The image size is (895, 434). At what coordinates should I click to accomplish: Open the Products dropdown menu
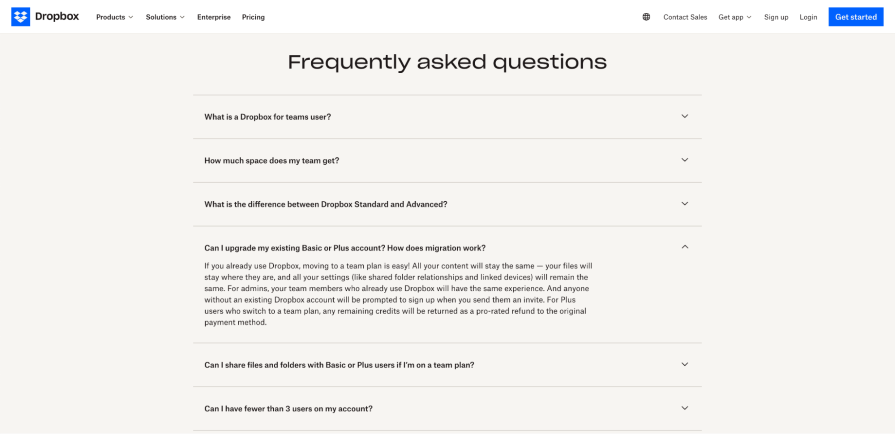click(x=114, y=17)
